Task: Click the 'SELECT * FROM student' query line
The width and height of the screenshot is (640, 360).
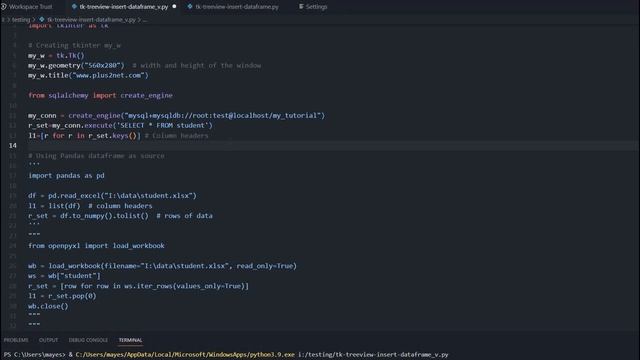Action: 120,125
